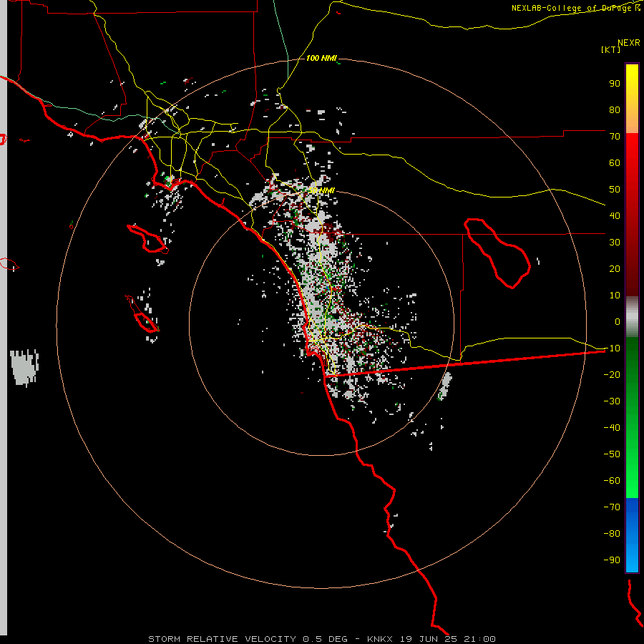Screen dimensions: 644x644
Task: Click the -70 value on the velocity scale
Action: [x=612, y=507]
